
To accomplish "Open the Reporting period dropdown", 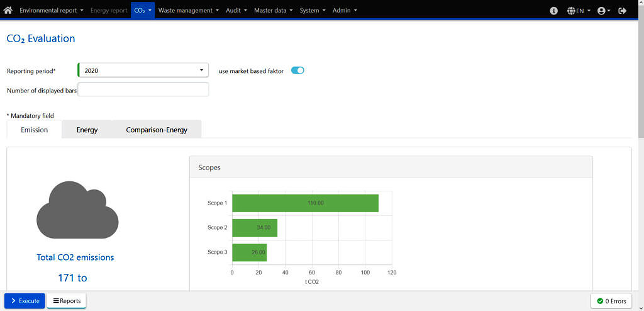I will click(x=143, y=71).
